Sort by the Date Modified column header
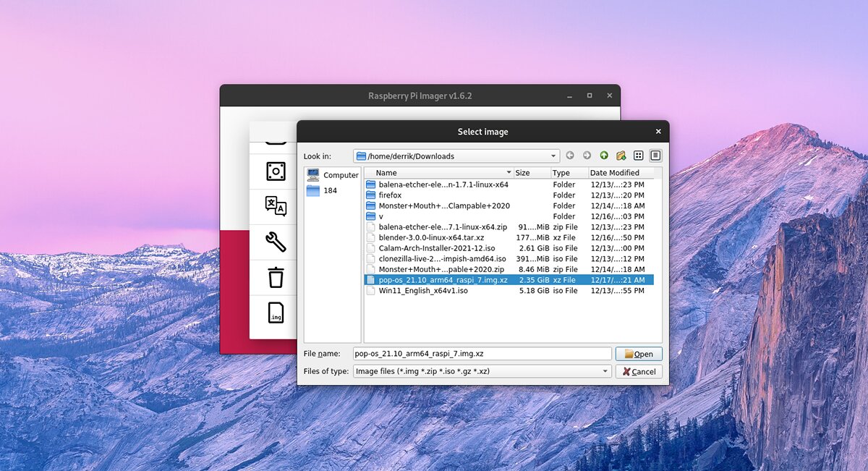 614,173
